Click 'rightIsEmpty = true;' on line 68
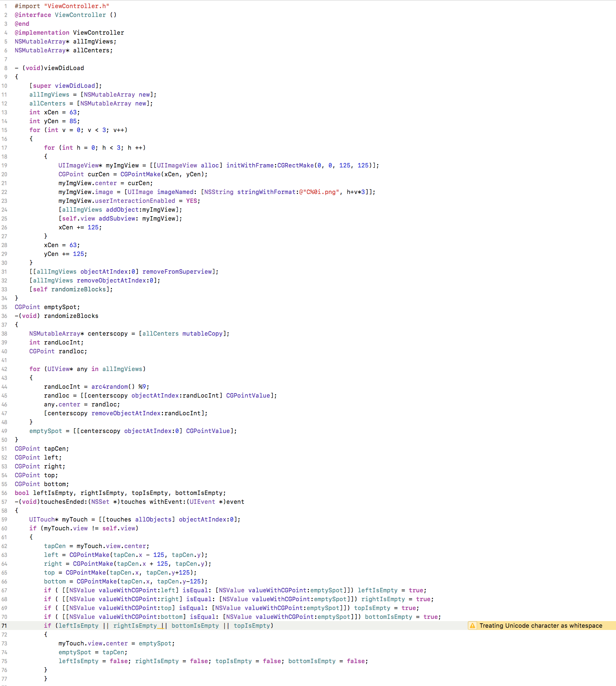Viewport: 616px width, 686px height. point(398,599)
